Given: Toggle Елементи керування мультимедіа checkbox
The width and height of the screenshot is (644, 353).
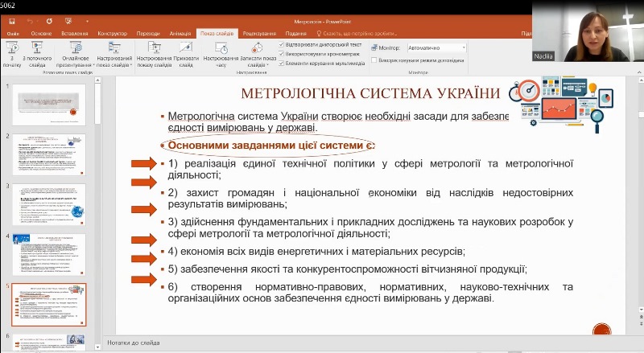Looking at the screenshot, I should [281, 64].
